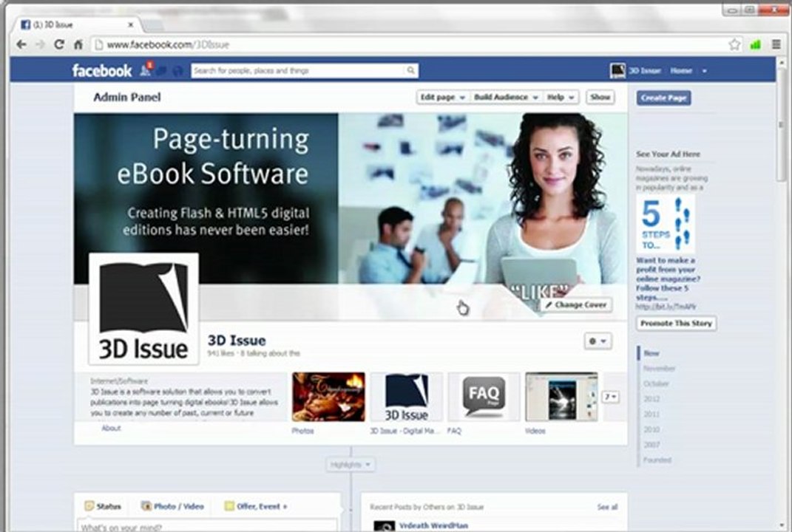Reload the page with refresh icon
This screenshot has width=792, height=532.
(x=59, y=44)
